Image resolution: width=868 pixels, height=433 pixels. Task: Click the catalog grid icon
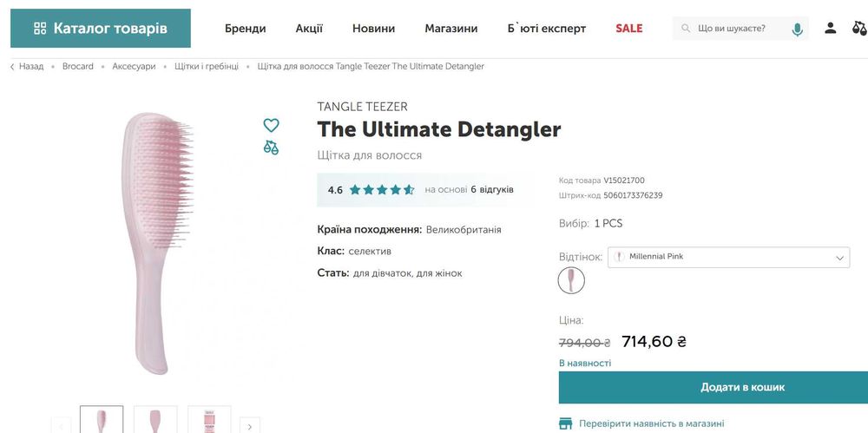tap(40, 29)
